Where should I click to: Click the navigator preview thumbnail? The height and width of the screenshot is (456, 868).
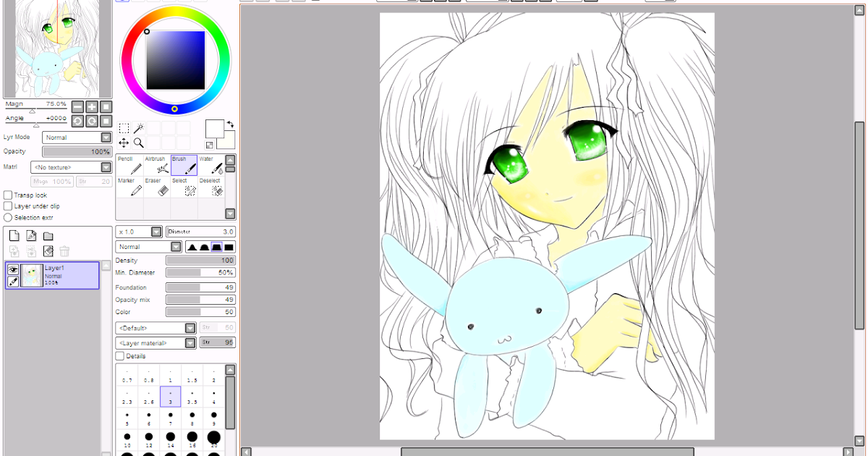57,48
